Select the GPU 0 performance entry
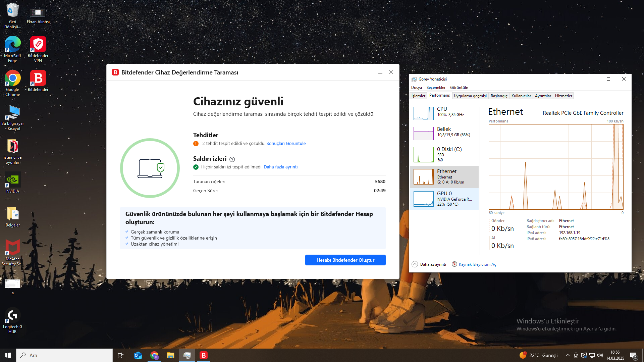The image size is (644, 362). point(444,199)
